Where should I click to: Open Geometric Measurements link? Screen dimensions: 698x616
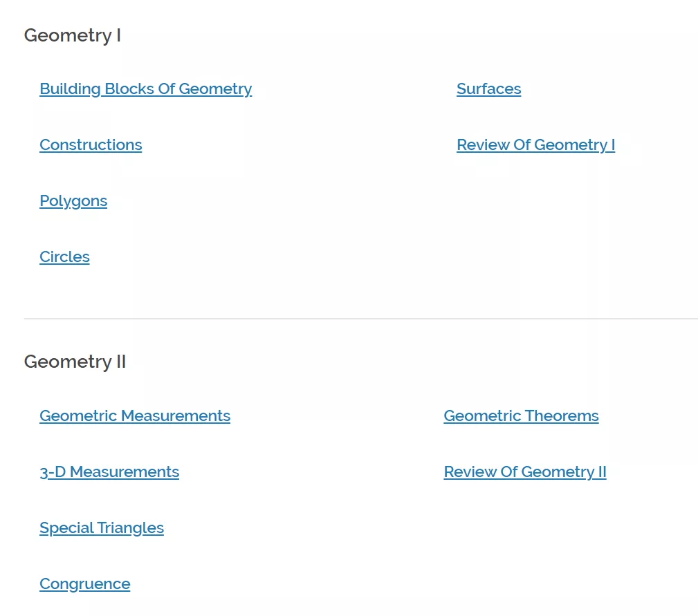[x=135, y=416]
